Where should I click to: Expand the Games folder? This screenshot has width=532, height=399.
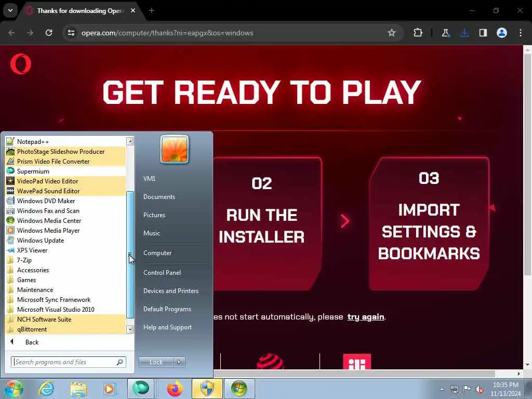(x=65, y=280)
